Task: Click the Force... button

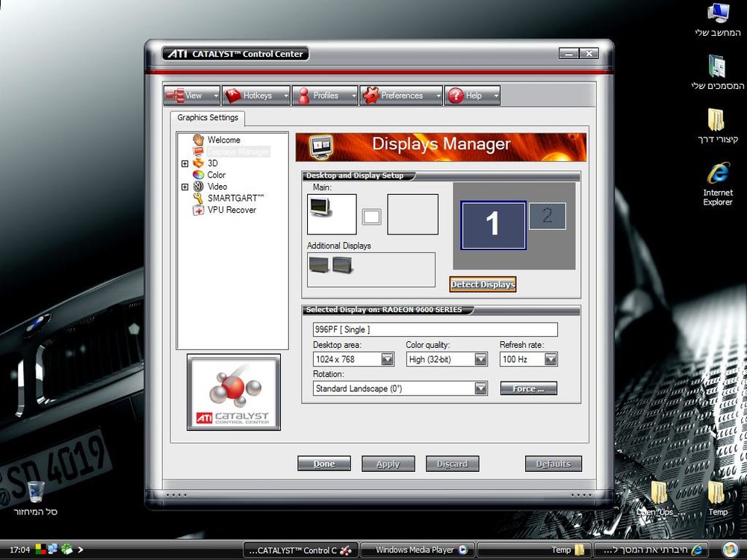Action: pos(528,388)
